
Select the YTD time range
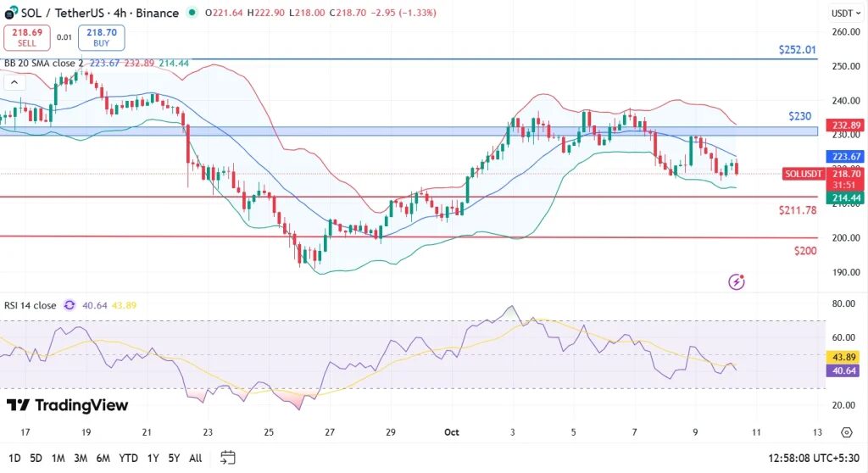click(128, 458)
